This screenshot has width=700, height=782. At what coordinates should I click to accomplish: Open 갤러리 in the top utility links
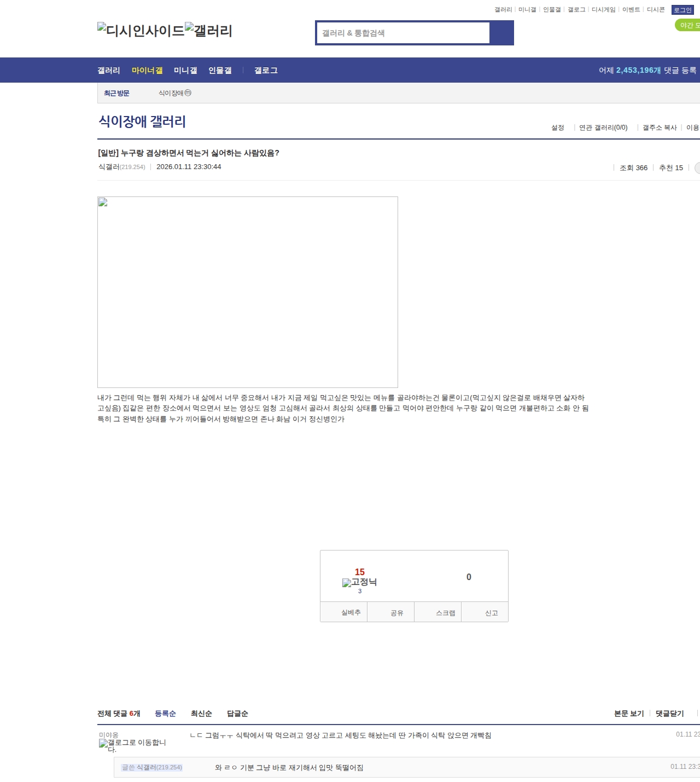[x=503, y=10]
